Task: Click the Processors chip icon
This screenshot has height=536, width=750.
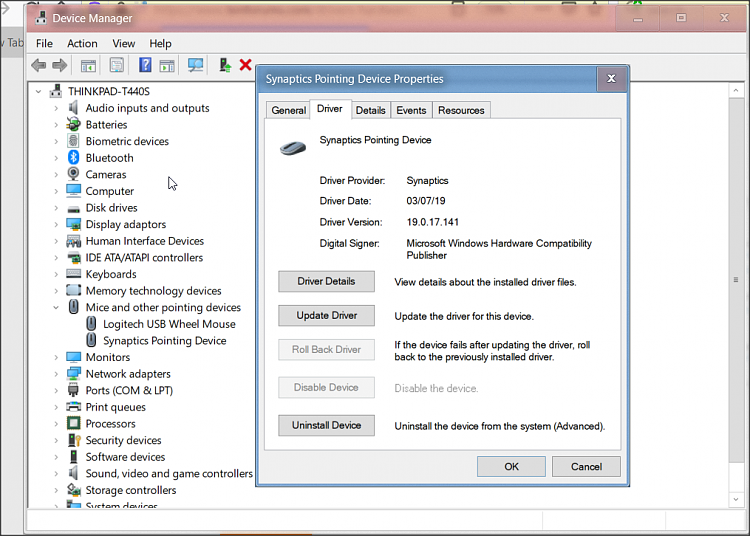Action: click(73, 423)
